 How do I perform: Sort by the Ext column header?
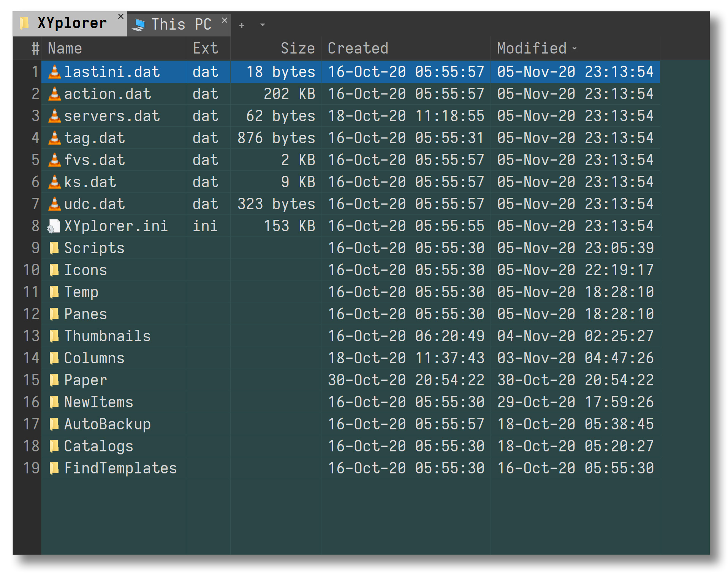pyautogui.click(x=205, y=48)
